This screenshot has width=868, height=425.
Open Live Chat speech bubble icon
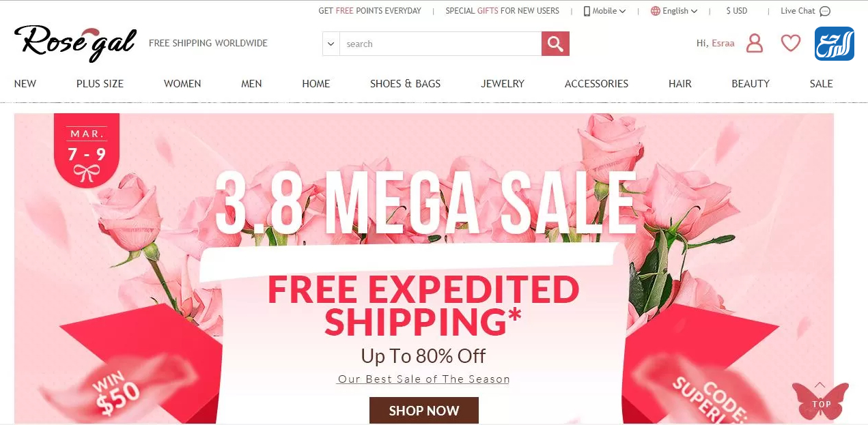(825, 11)
